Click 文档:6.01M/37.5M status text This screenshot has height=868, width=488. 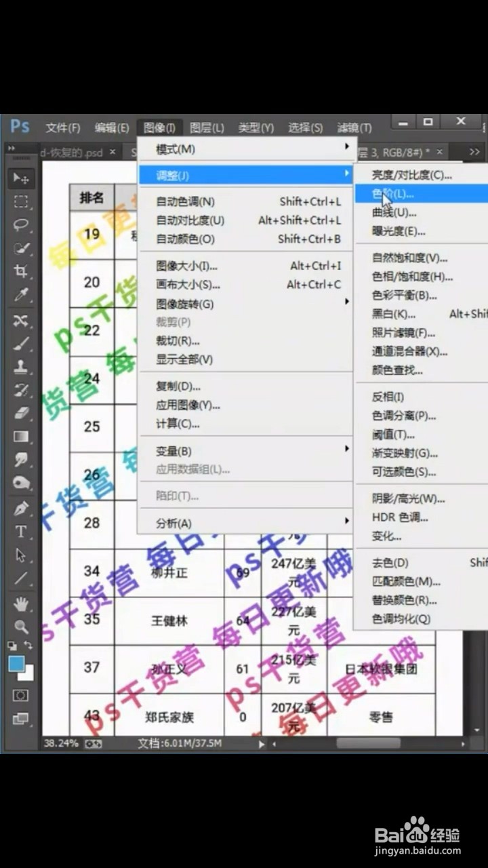180,743
